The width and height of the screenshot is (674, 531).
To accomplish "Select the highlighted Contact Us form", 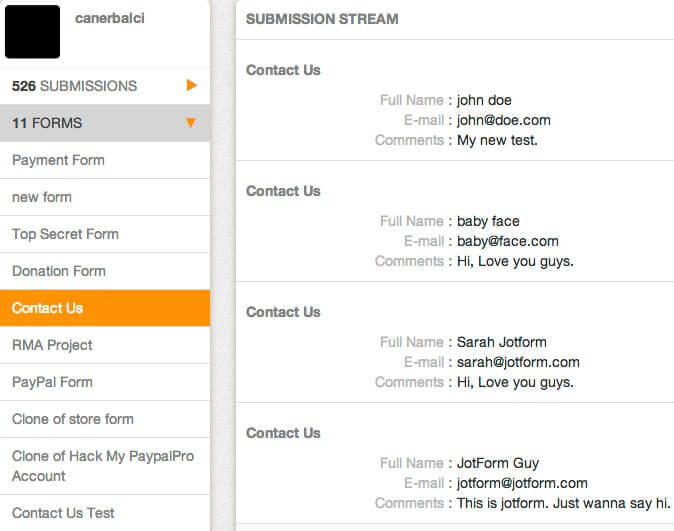I will pos(47,308).
